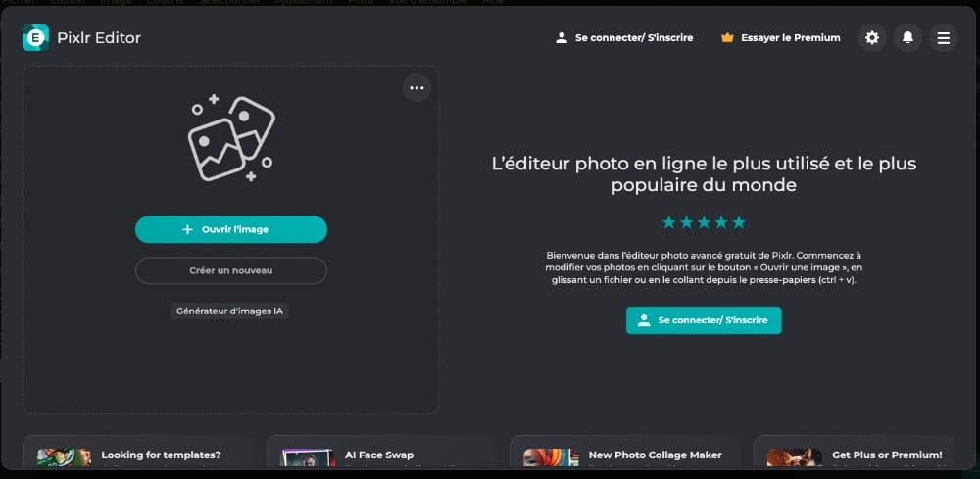The image size is (980, 479).
Task: Click the crown icon beside Essayer le Premium
Action: point(727,38)
